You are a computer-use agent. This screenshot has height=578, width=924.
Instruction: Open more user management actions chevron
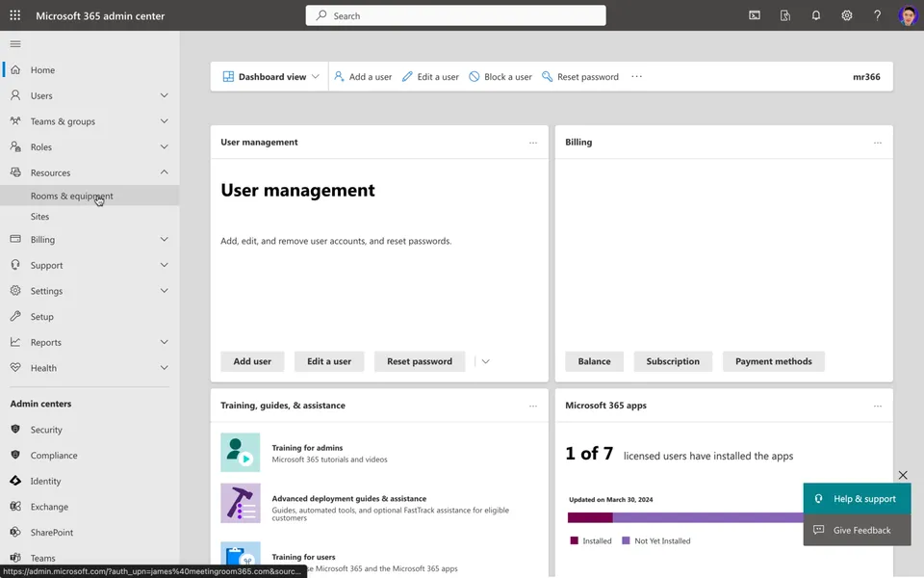click(485, 361)
